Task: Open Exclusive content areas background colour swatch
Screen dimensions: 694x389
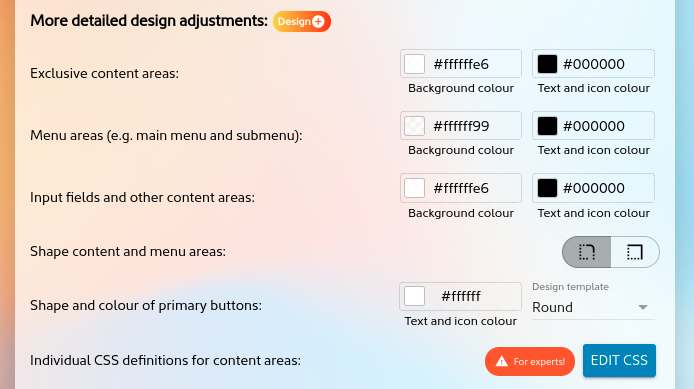Action: (x=414, y=64)
